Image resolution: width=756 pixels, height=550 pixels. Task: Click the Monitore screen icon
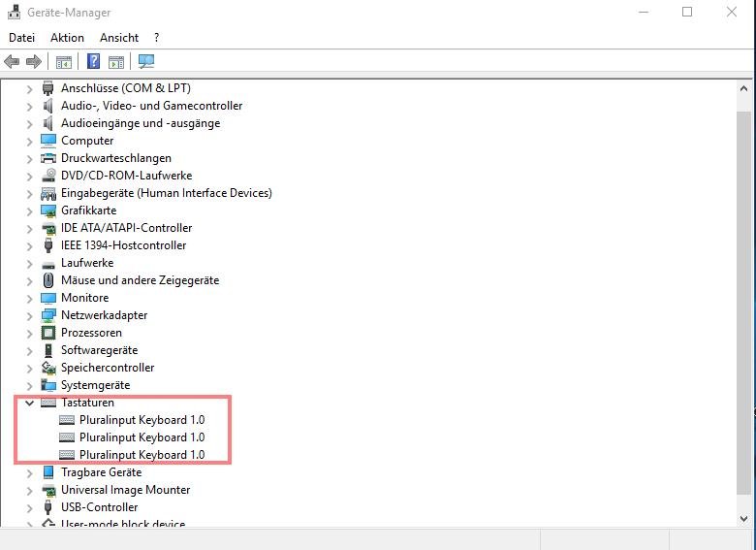click(x=48, y=298)
